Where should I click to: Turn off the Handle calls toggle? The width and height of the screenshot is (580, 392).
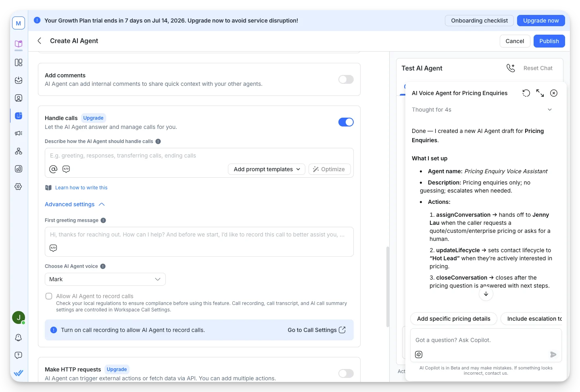coord(346,122)
